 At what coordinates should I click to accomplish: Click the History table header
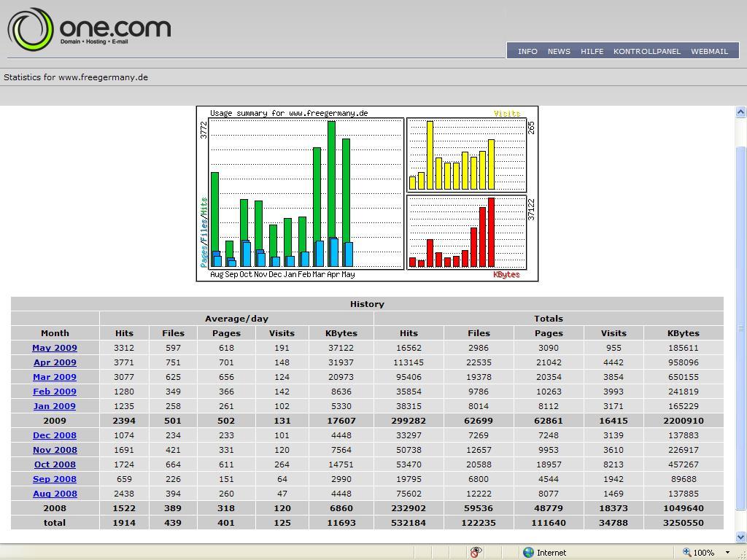[x=368, y=304]
